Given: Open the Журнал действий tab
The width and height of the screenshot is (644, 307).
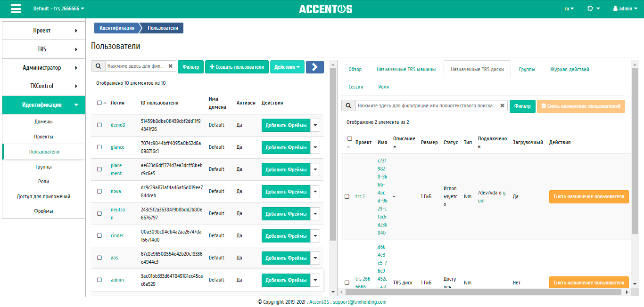Looking at the screenshot, I should pyautogui.click(x=569, y=69).
